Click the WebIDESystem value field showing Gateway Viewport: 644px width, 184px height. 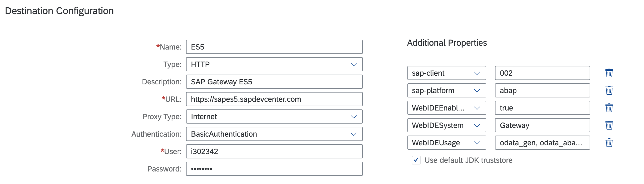[542, 125]
